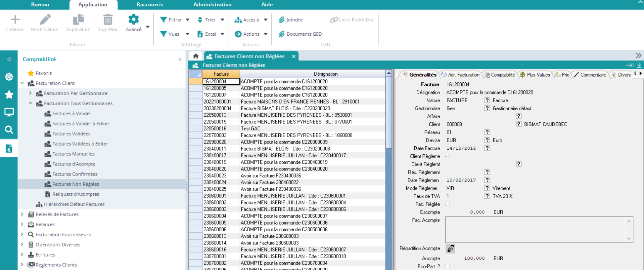Viewport: 644px width, 270px height.
Task: Toggle the Client Règleme checkbox
Action: point(447,156)
